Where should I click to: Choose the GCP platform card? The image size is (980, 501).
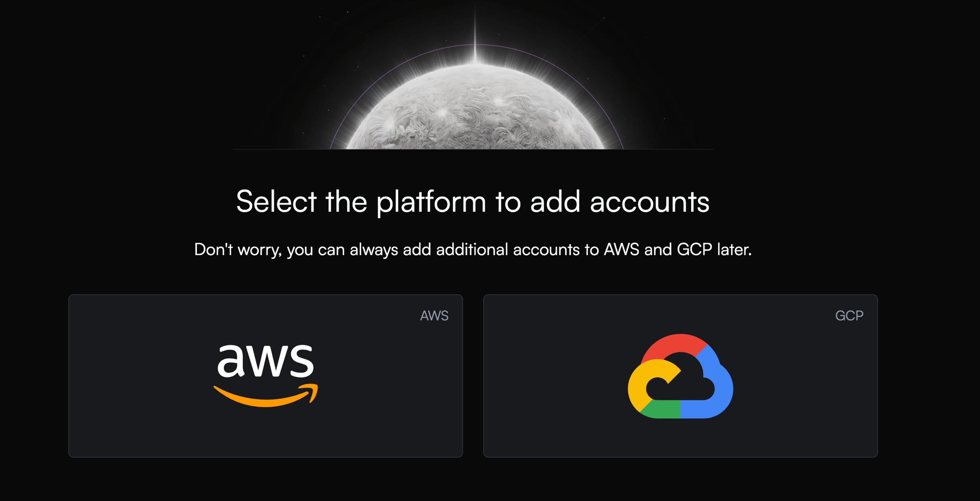point(680,376)
